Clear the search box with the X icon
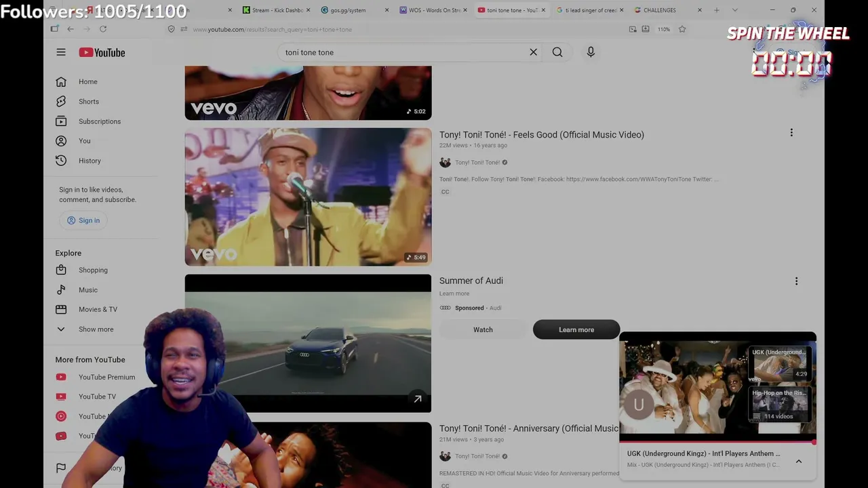868x488 pixels. coord(533,52)
